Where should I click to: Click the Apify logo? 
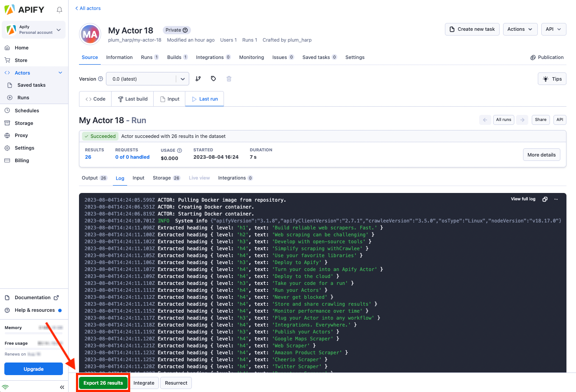click(24, 9)
